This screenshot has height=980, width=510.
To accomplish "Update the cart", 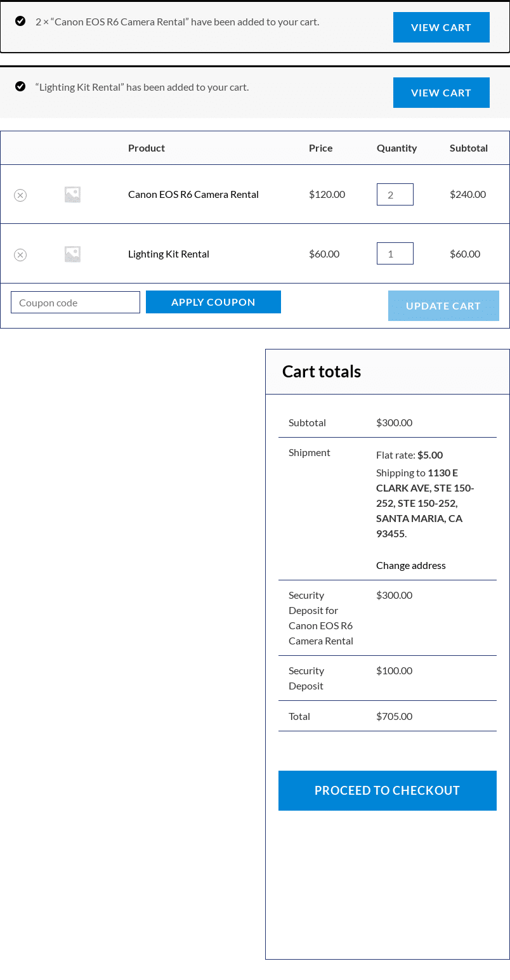I will point(443,306).
